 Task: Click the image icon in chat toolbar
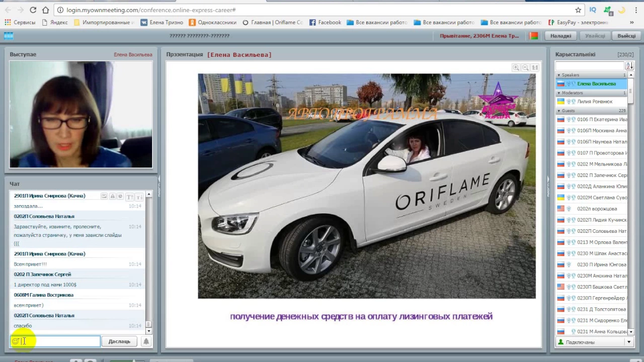pyautogui.click(x=104, y=196)
